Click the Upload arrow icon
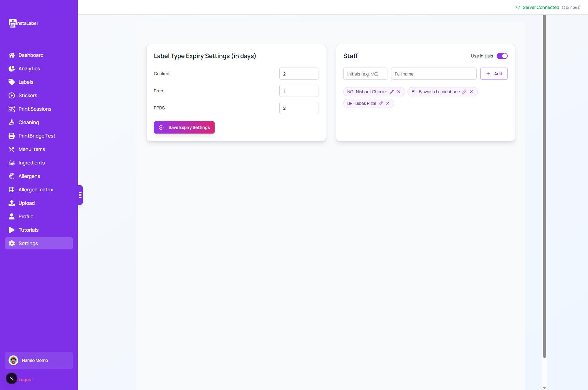 pyautogui.click(x=12, y=203)
